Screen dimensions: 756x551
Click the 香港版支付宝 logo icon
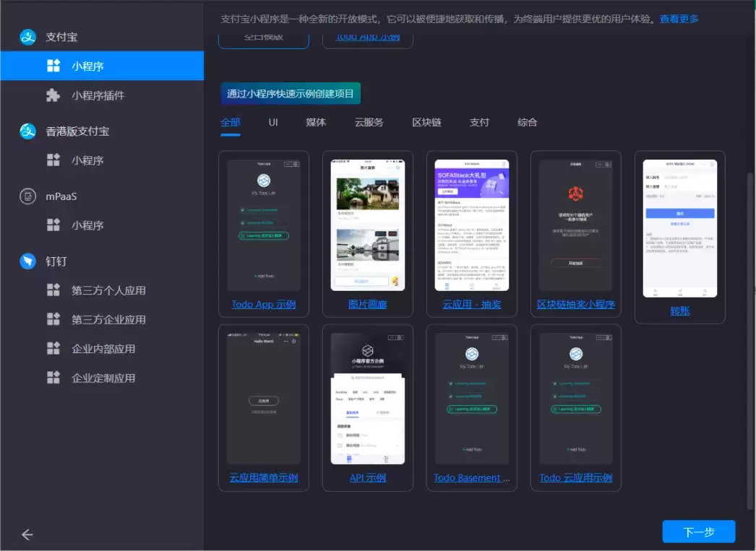point(28,131)
